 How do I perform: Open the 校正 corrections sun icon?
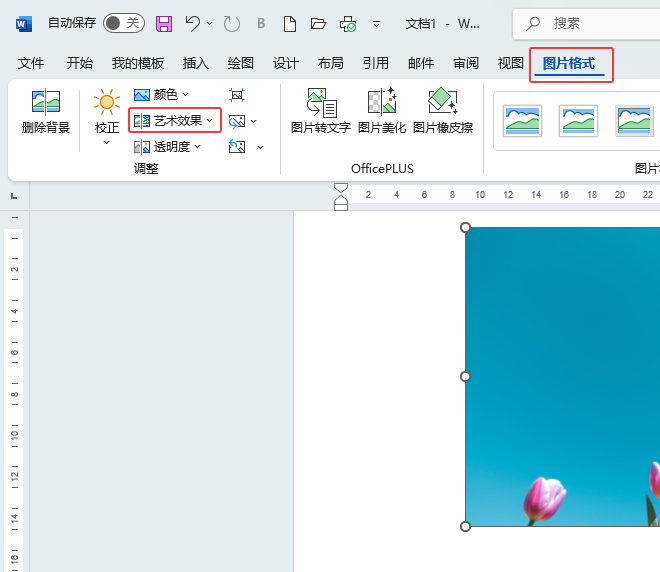(106, 101)
